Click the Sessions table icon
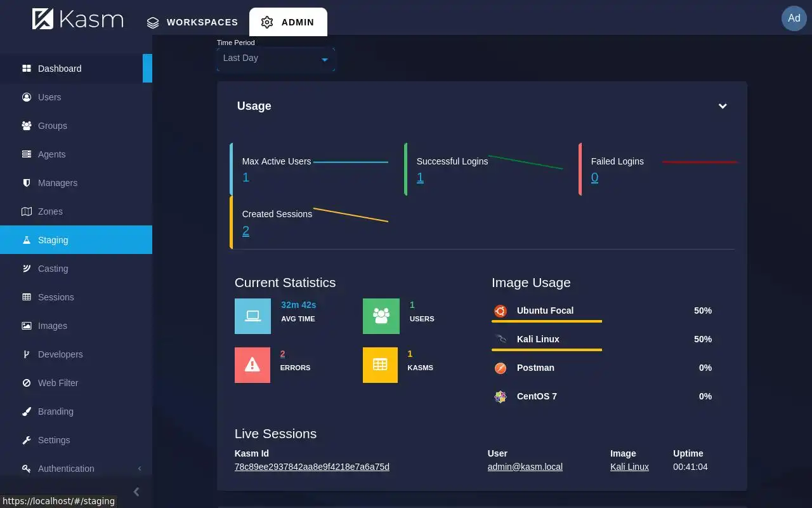This screenshot has height=508, width=812. click(27, 297)
